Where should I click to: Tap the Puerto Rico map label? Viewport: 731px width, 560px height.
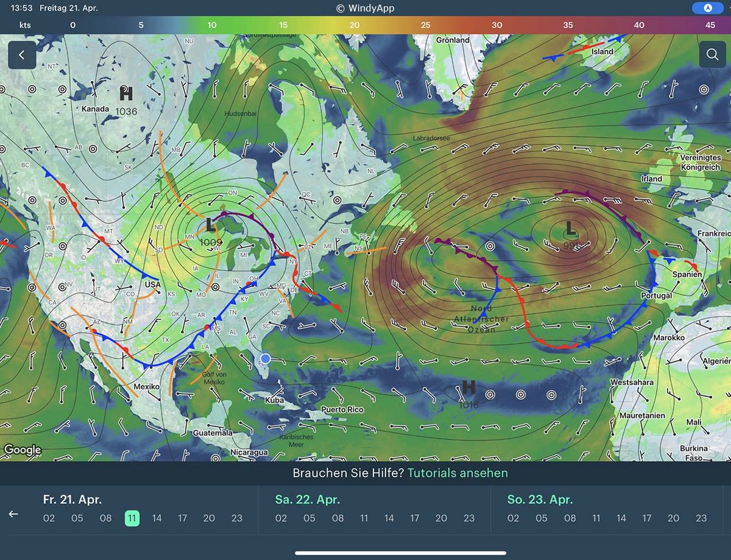click(x=342, y=409)
